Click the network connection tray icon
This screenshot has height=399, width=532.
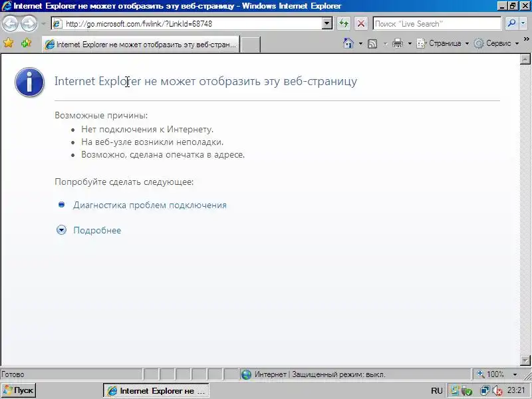point(484,391)
